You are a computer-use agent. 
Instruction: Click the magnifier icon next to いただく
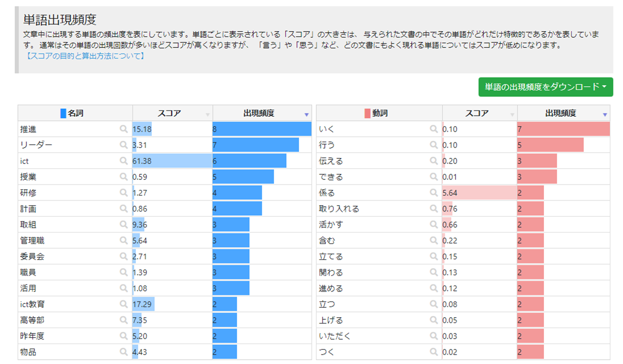(x=433, y=336)
